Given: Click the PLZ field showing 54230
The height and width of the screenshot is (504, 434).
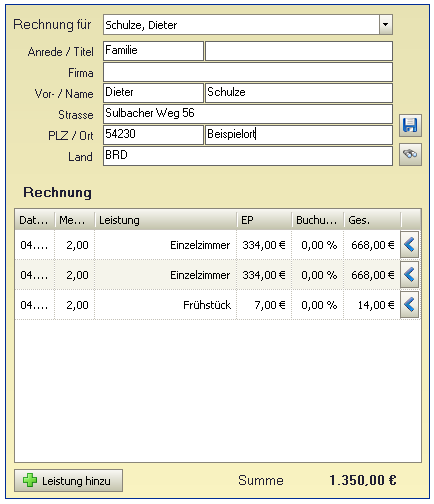Looking at the screenshot, I should pos(153,135).
